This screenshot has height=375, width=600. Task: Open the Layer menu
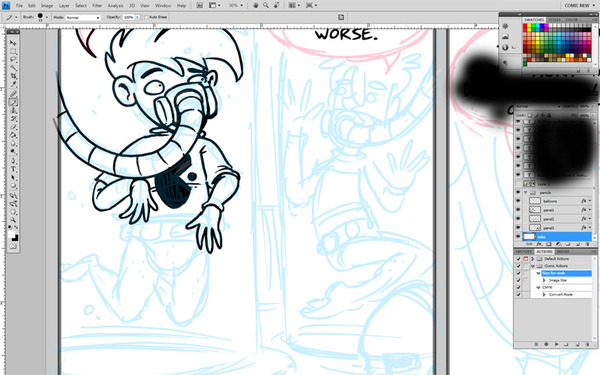(64, 6)
